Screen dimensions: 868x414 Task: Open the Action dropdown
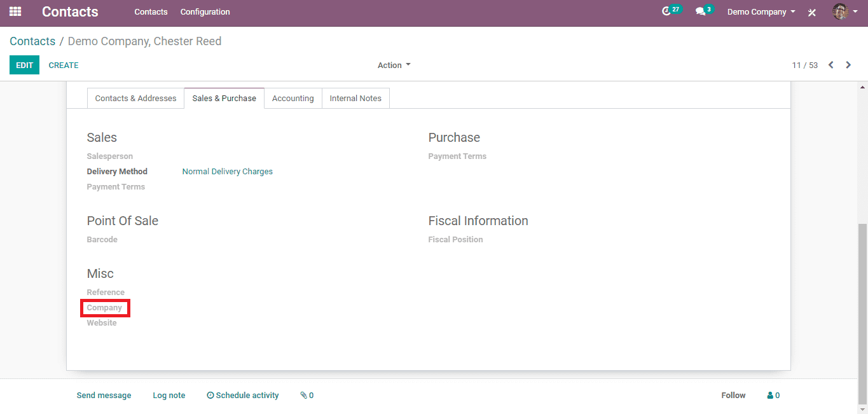pyautogui.click(x=394, y=66)
